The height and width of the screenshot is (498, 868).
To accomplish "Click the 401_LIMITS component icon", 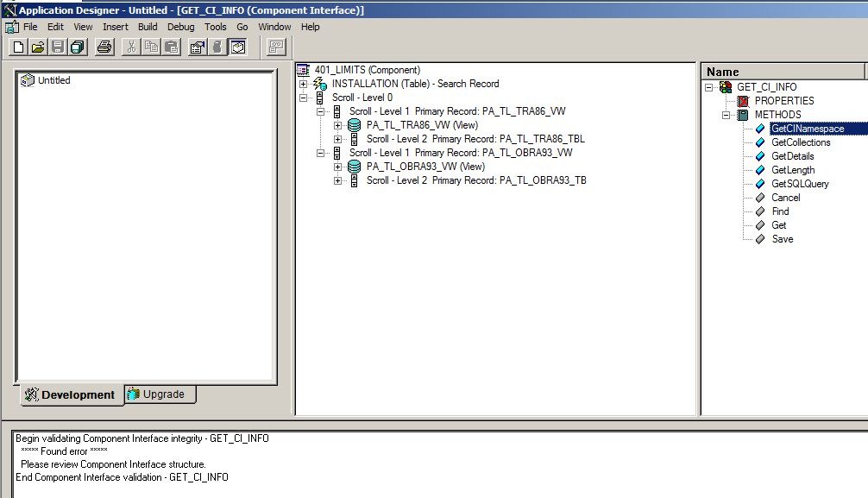I will [x=303, y=70].
